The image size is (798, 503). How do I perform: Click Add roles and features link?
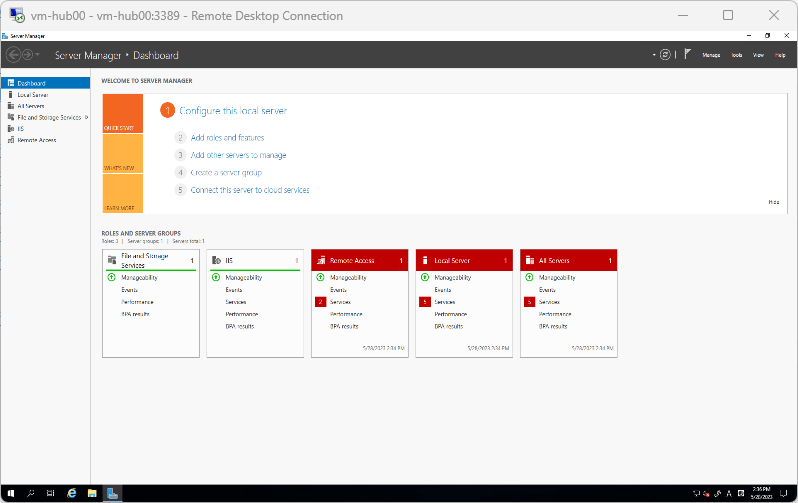coord(227,137)
